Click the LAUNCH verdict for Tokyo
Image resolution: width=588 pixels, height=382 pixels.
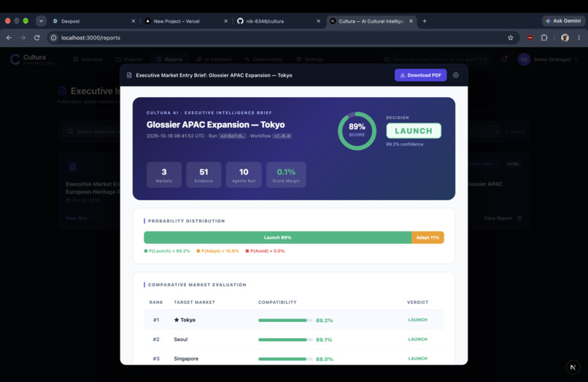coord(418,320)
